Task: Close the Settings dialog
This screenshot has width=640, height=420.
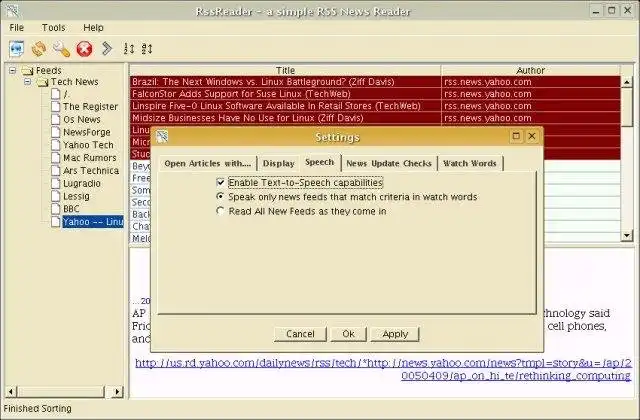Action: [532, 136]
